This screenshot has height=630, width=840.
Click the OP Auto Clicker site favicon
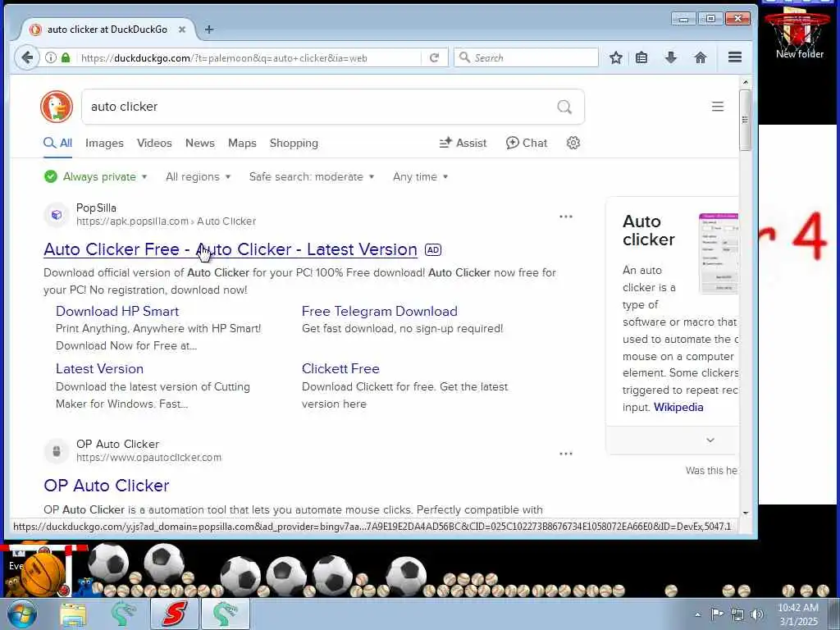[x=57, y=451]
